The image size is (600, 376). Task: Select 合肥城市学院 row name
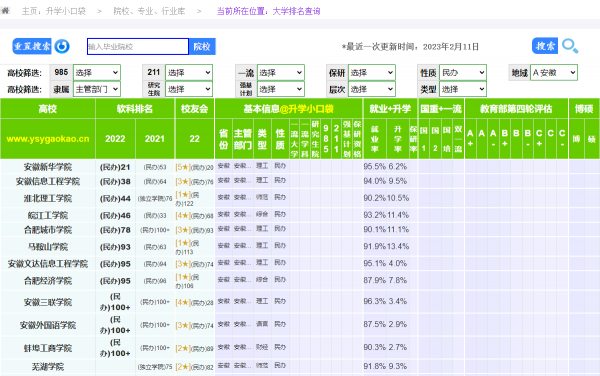tap(48, 230)
